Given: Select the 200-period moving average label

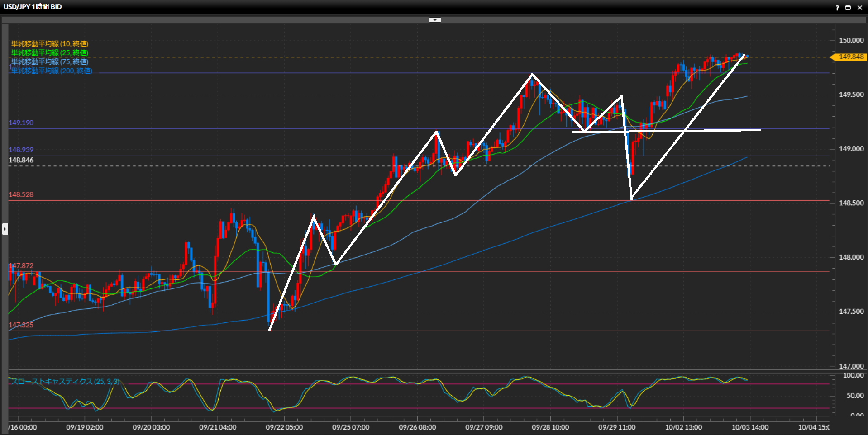Looking at the screenshot, I should (x=52, y=71).
